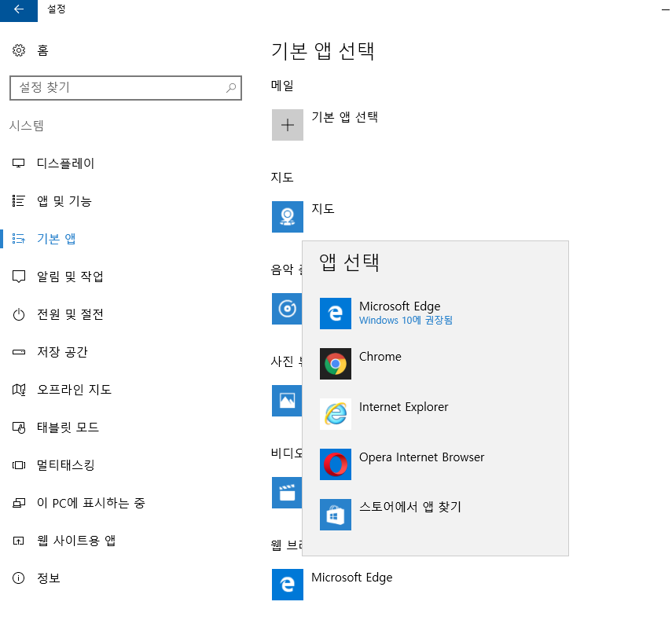Click the tablet mode icon
This screenshot has width=672, height=620.
click(x=18, y=427)
